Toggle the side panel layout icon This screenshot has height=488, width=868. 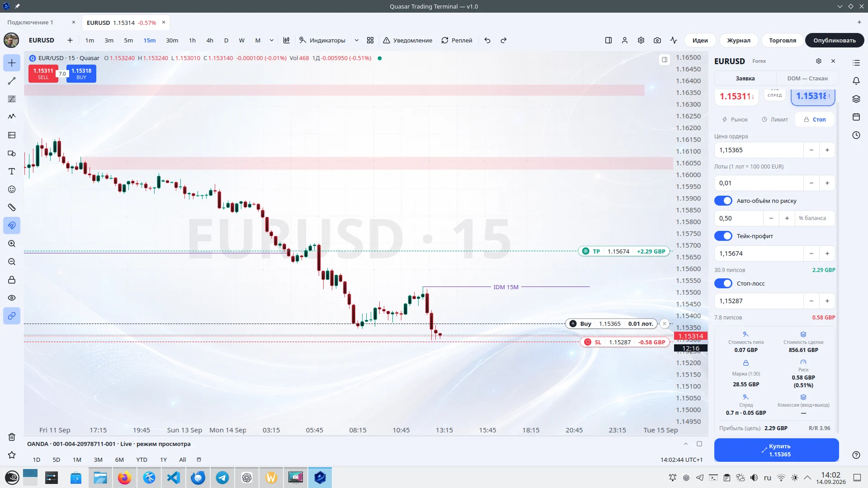click(x=609, y=40)
